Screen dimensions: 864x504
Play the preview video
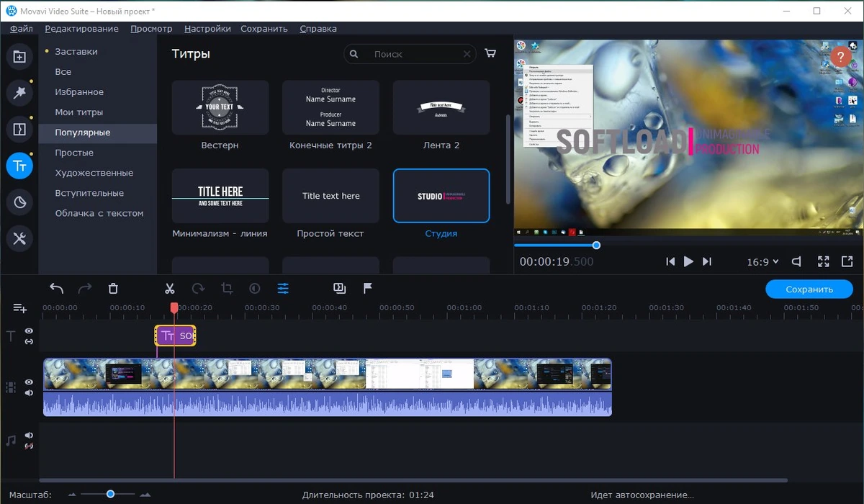688,261
